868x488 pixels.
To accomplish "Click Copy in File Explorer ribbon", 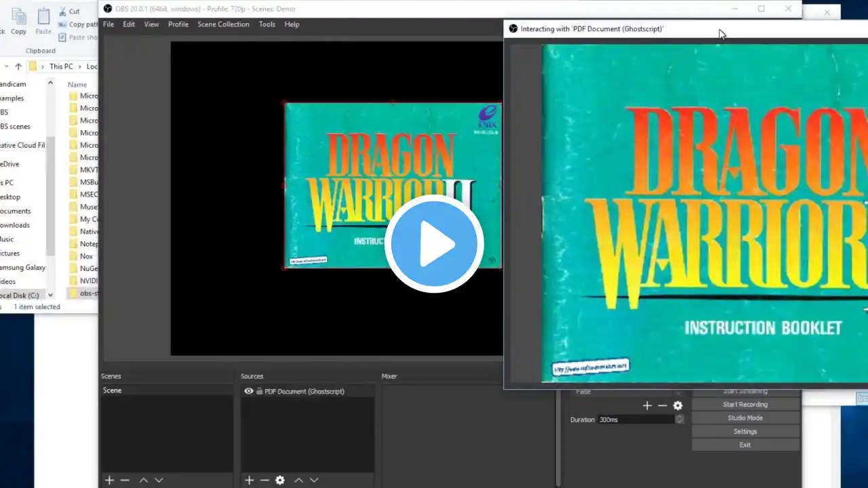I will (19, 22).
